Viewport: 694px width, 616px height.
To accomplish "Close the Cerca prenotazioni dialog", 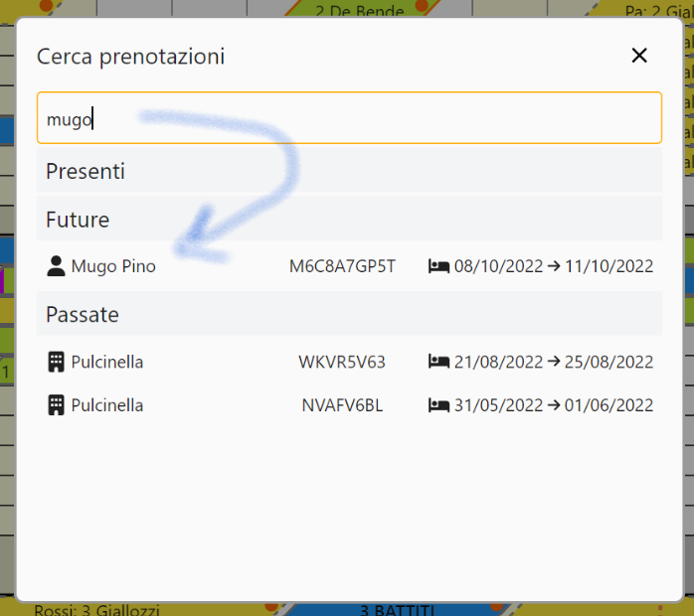I will click(639, 56).
